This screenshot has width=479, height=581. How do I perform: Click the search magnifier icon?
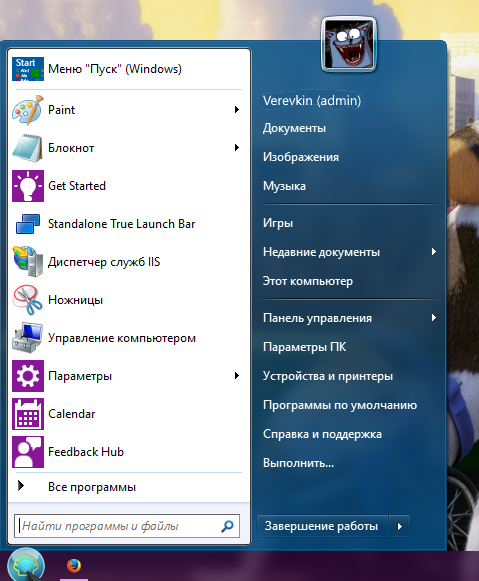click(x=227, y=526)
